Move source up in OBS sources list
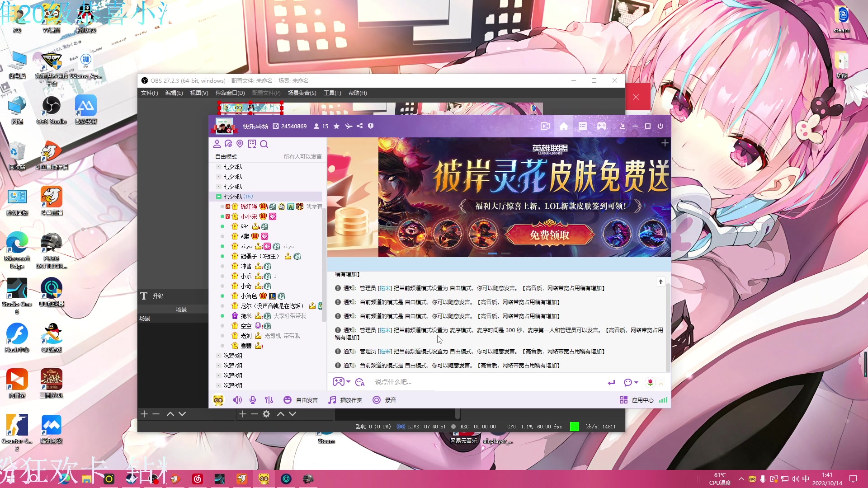 (281, 414)
